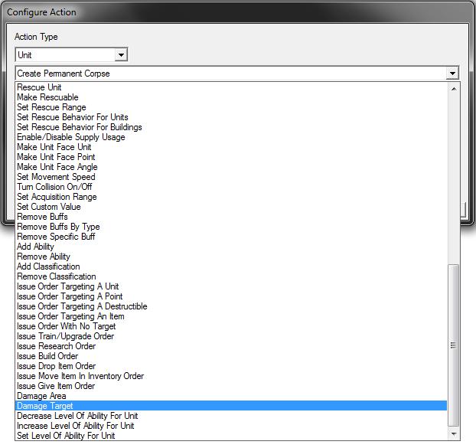Choose Issue Research Order
Screen dimensions: 476x448
(231, 346)
